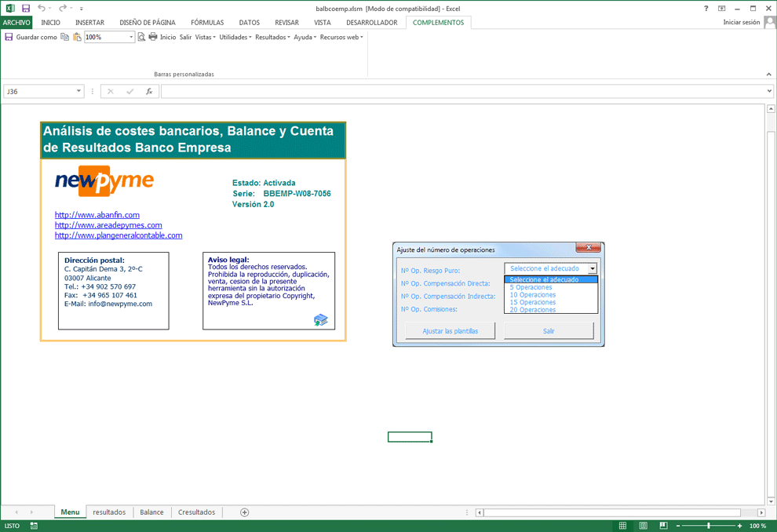Click the formula bar cancel X icon

[111, 92]
